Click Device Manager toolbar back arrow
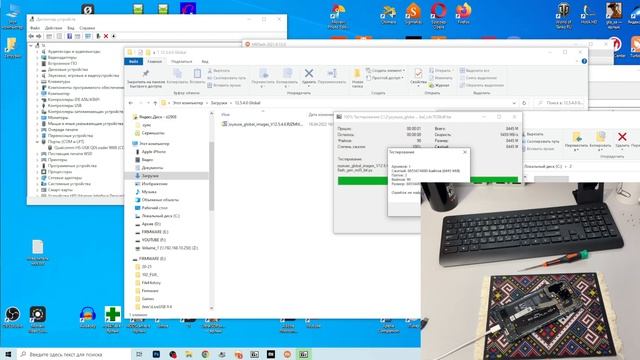The width and height of the screenshot is (640, 360). point(31,36)
